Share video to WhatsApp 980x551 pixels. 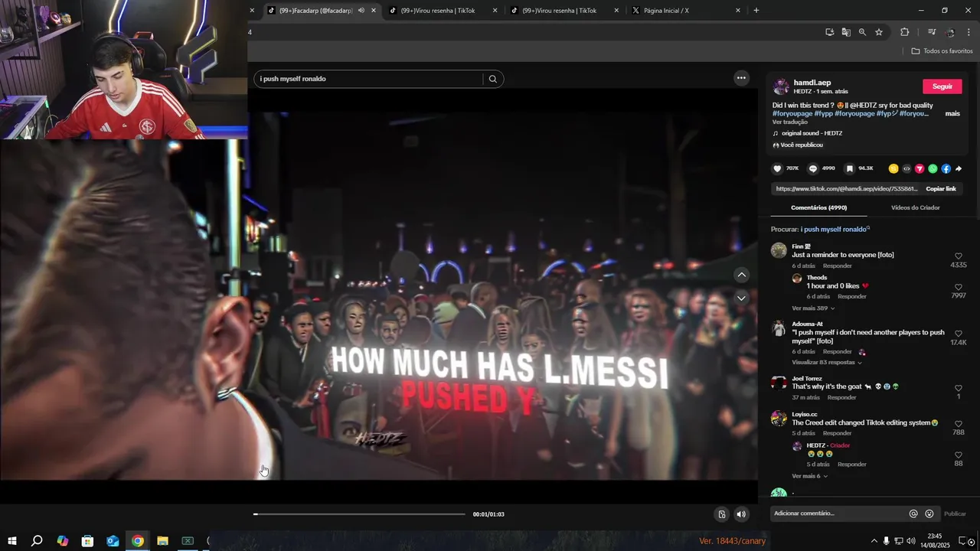pyautogui.click(x=933, y=168)
